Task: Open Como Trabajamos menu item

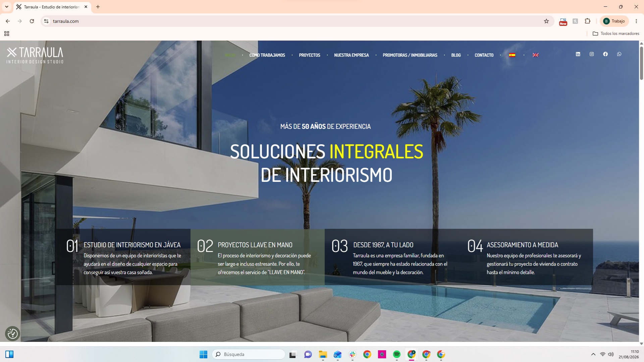Action: pyautogui.click(x=267, y=55)
